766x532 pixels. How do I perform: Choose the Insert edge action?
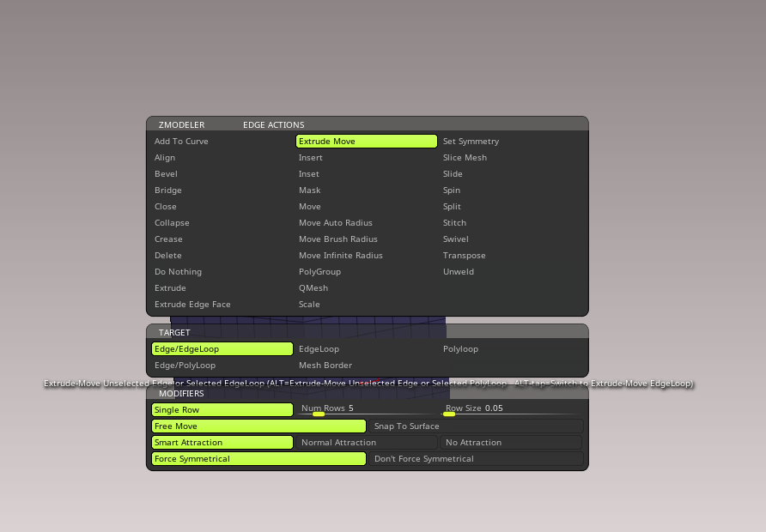pos(311,158)
